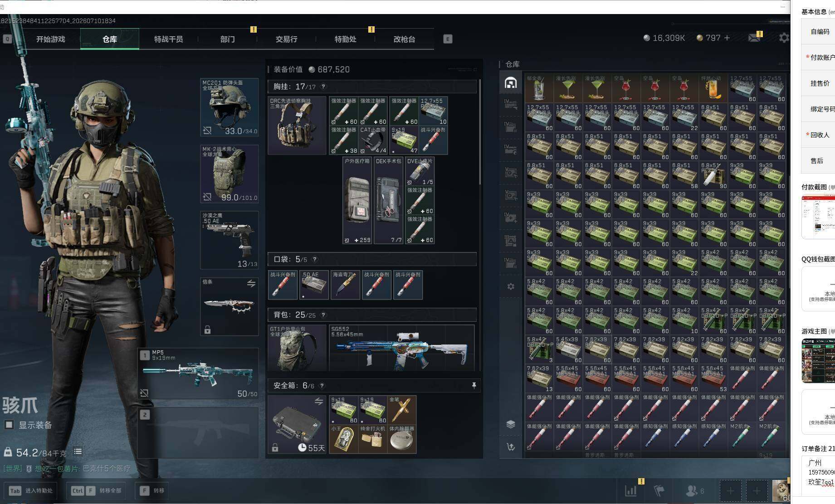Enable the 显示装备 checkbox
Image resolution: width=835 pixels, height=504 pixels.
coord(9,425)
